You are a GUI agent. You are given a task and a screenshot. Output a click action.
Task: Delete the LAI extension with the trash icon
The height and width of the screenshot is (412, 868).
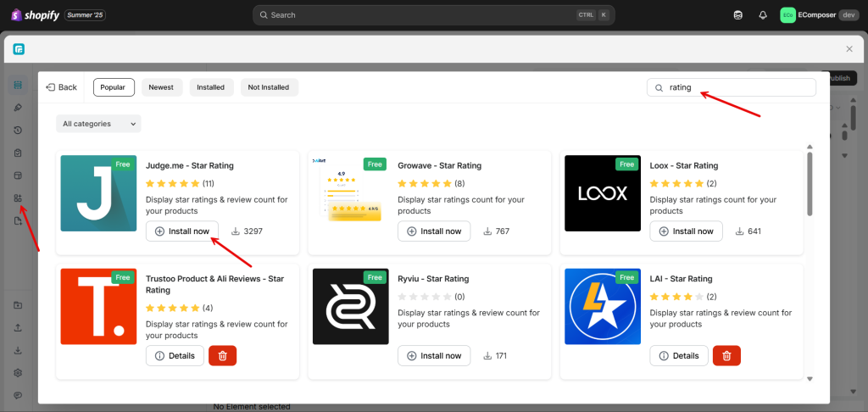click(726, 355)
